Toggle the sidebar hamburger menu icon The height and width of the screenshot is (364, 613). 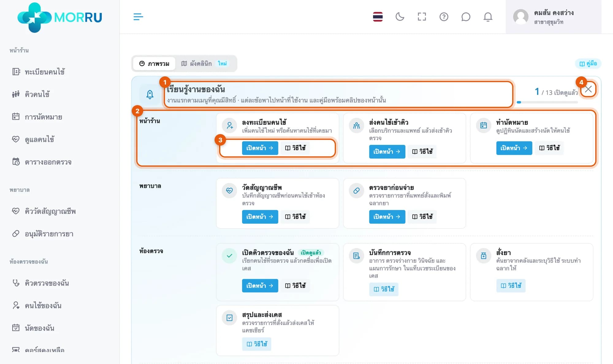[x=138, y=17]
